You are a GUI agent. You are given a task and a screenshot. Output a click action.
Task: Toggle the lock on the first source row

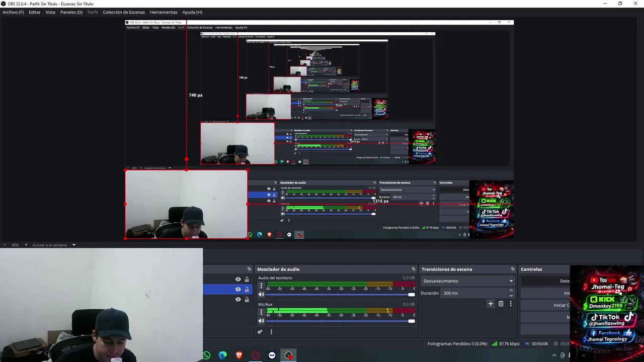point(247,279)
